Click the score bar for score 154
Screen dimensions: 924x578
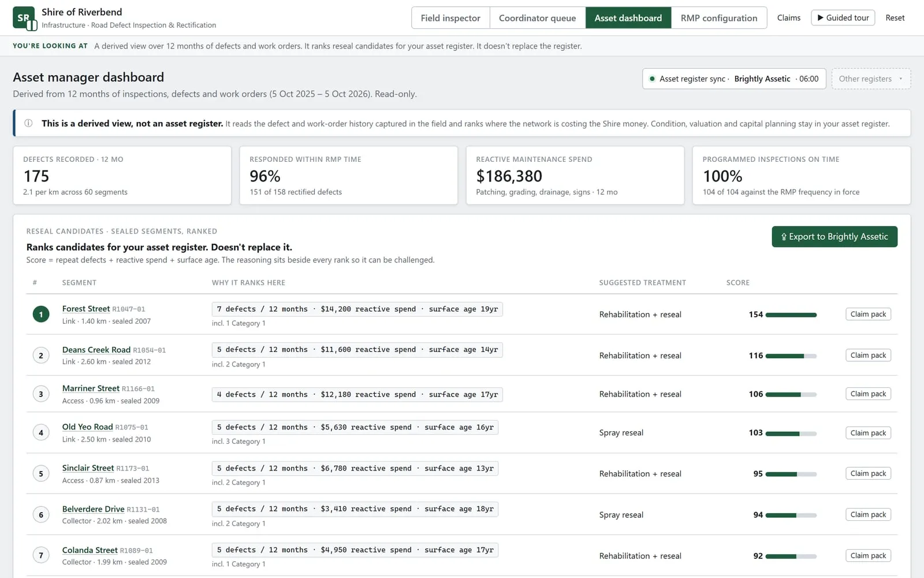coord(791,315)
